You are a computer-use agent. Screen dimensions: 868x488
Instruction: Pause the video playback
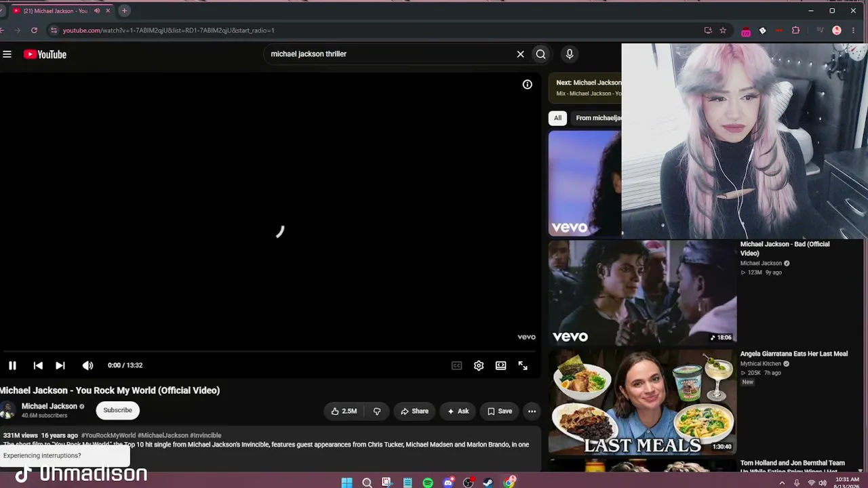click(12, 365)
